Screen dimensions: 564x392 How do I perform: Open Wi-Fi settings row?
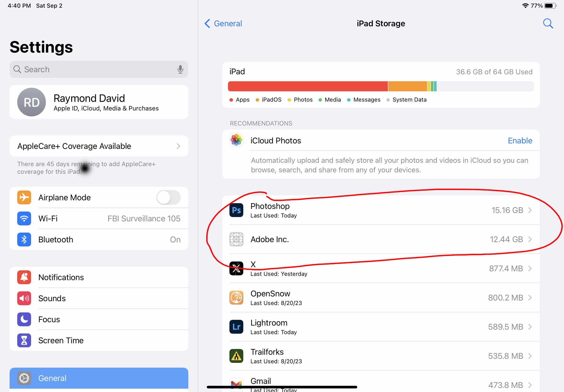[x=99, y=219]
